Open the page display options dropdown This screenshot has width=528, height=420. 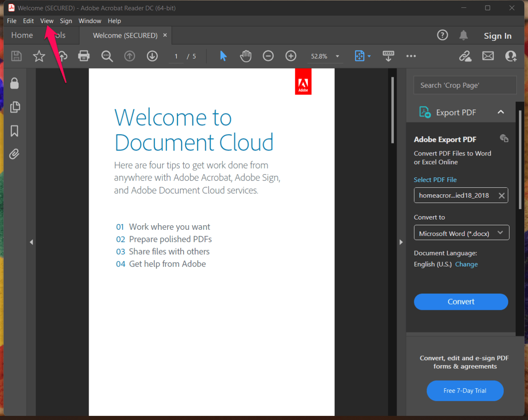tap(368, 56)
